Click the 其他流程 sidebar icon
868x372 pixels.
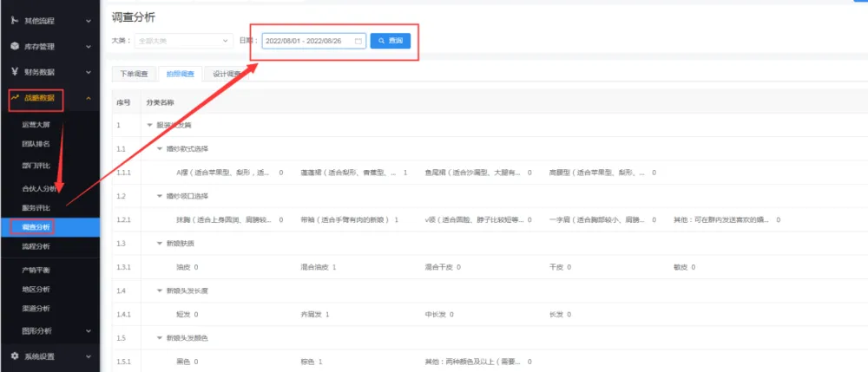point(15,20)
